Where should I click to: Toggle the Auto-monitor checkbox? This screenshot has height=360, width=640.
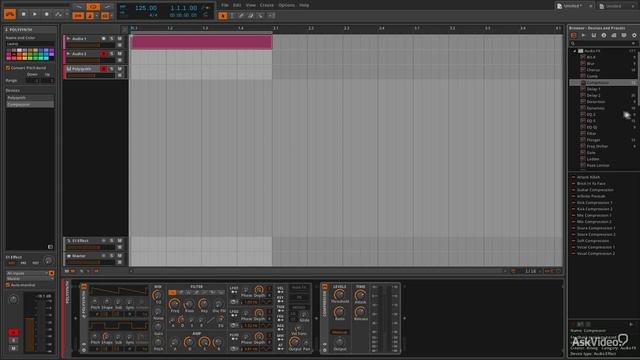tap(8, 285)
